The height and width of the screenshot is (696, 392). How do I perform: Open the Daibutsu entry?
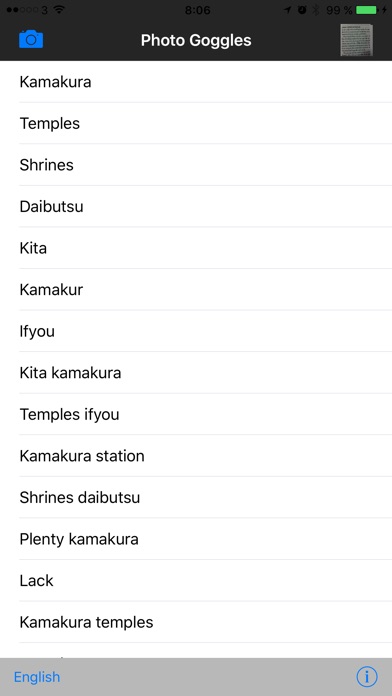point(196,206)
